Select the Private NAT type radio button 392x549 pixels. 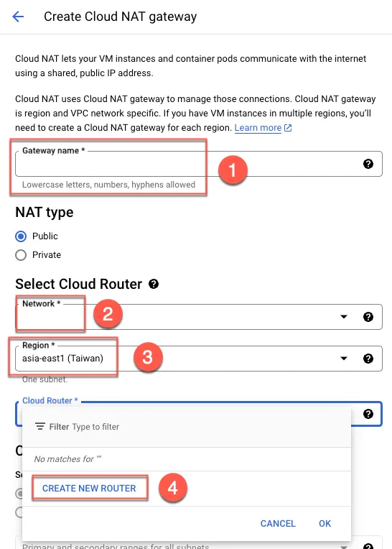pyautogui.click(x=21, y=255)
